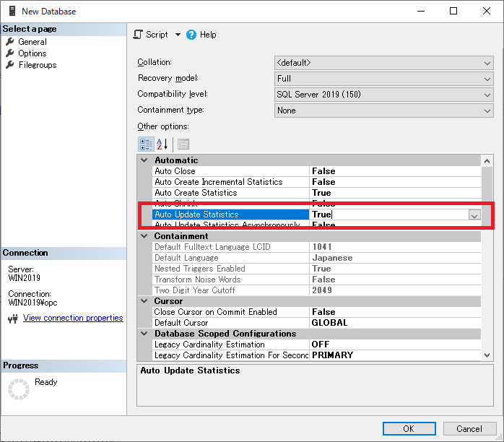Screen dimensions: 504x442
Task: Open the Recovery model dropdown
Action: click(x=384, y=79)
